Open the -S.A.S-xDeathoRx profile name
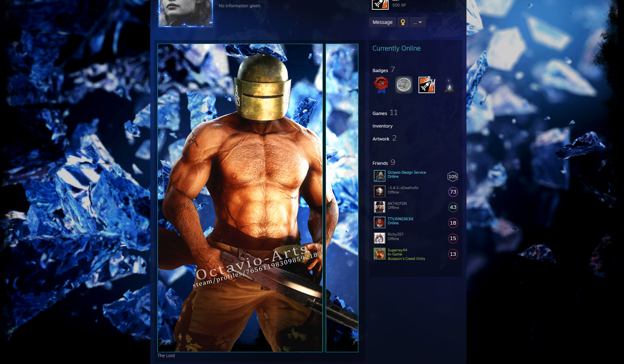This screenshot has height=364, width=624. 403,188
